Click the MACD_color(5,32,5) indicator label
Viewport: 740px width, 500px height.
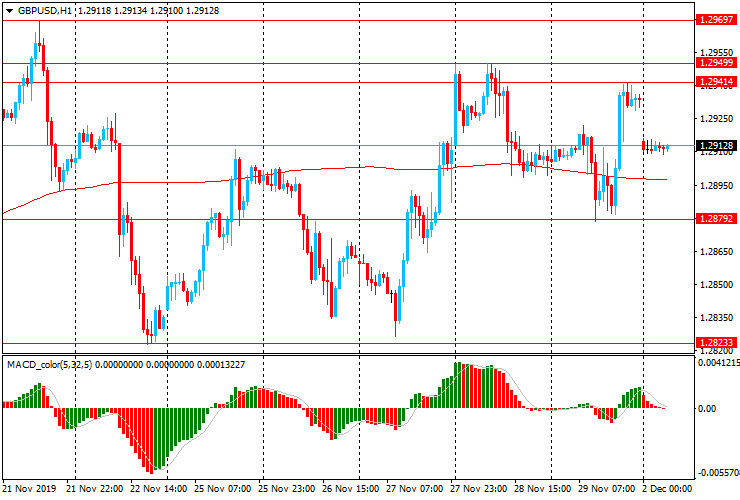50,364
